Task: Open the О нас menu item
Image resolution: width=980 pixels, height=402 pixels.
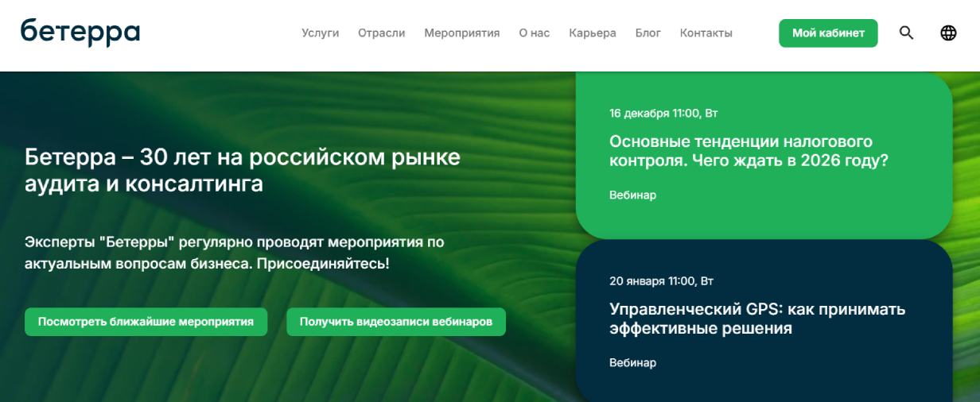Action: pyautogui.click(x=535, y=33)
